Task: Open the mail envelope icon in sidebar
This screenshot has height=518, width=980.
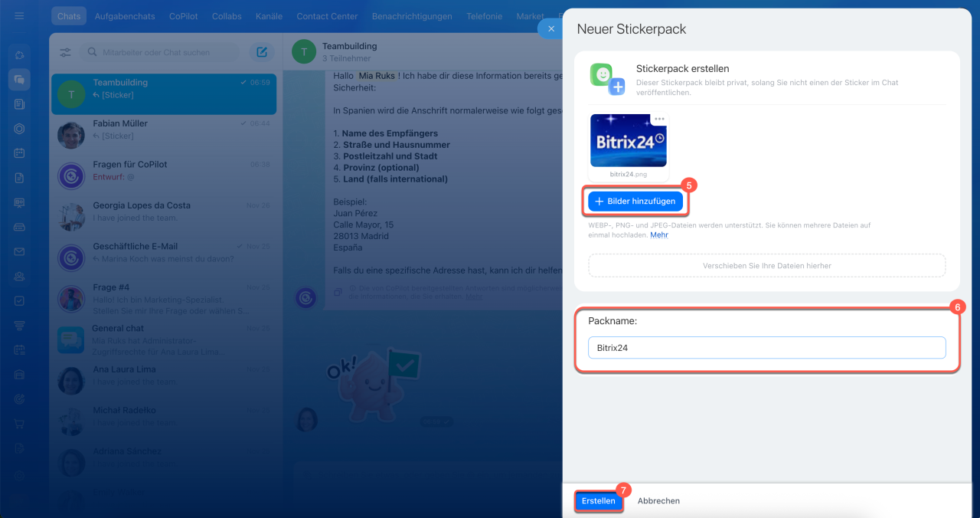Action: pyautogui.click(x=19, y=251)
